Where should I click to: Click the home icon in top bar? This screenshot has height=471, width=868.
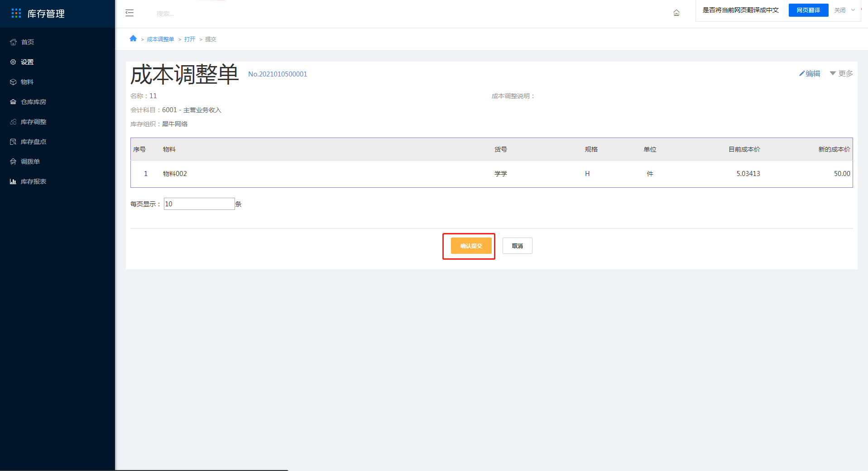(676, 13)
